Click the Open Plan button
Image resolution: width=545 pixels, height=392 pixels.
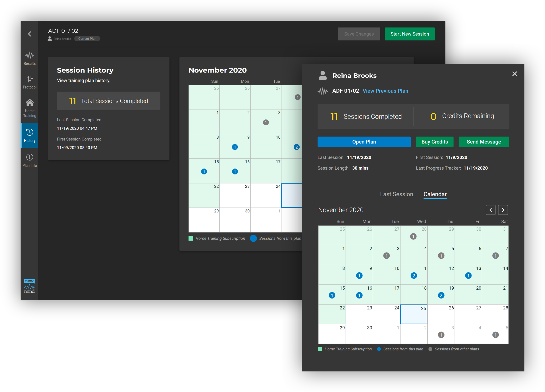tap(364, 142)
